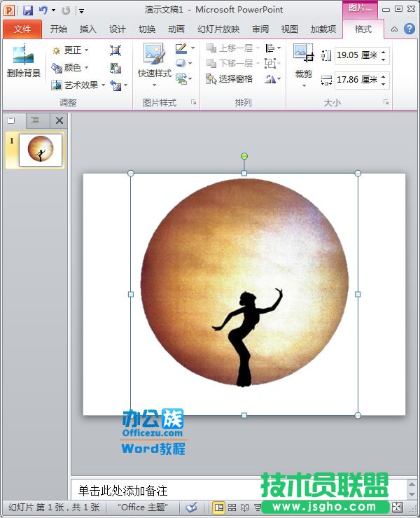Click the Crop (裁剪) tool icon
Image resolution: width=420 pixels, height=518 pixels.
pyautogui.click(x=303, y=62)
